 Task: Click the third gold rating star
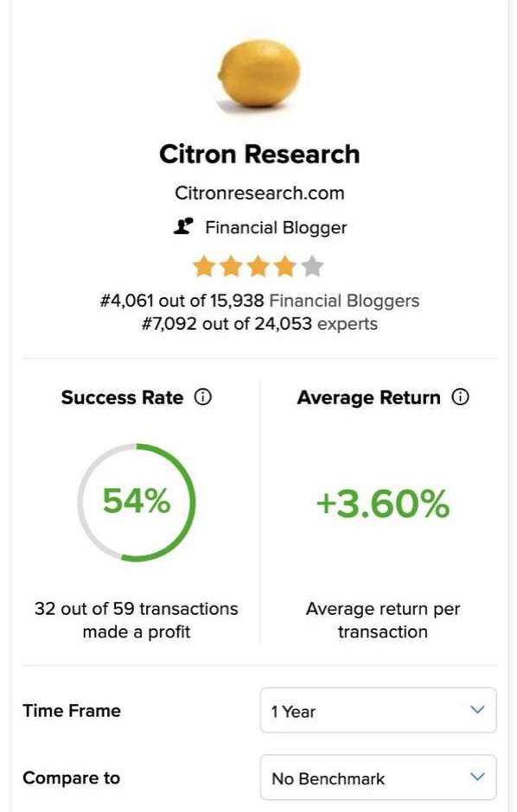click(x=258, y=267)
